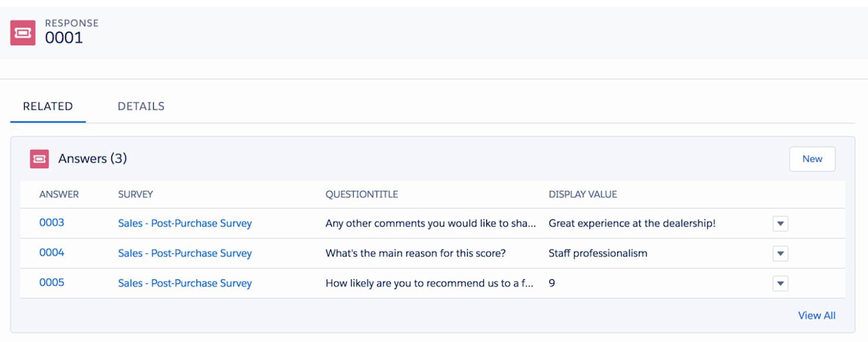Open survey link in the 0005 row
This screenshot has width=868, height=342.
(185, 283)
